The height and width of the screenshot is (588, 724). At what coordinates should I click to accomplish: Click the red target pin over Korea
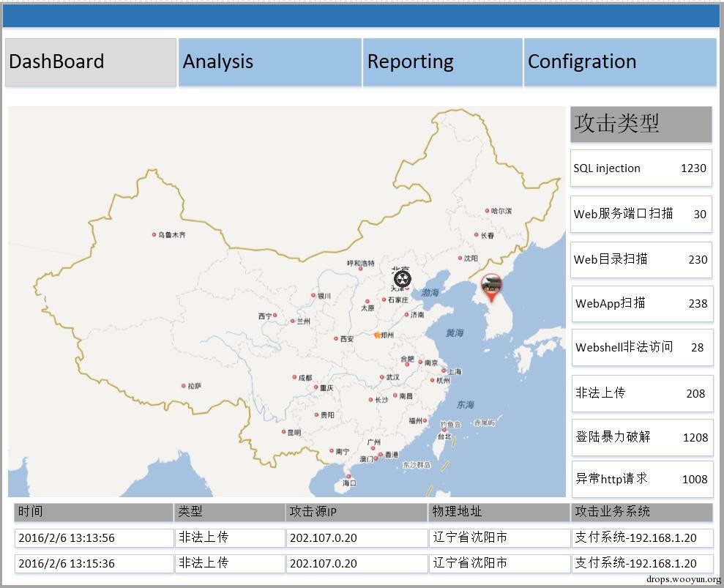click(x=491, y=288)
